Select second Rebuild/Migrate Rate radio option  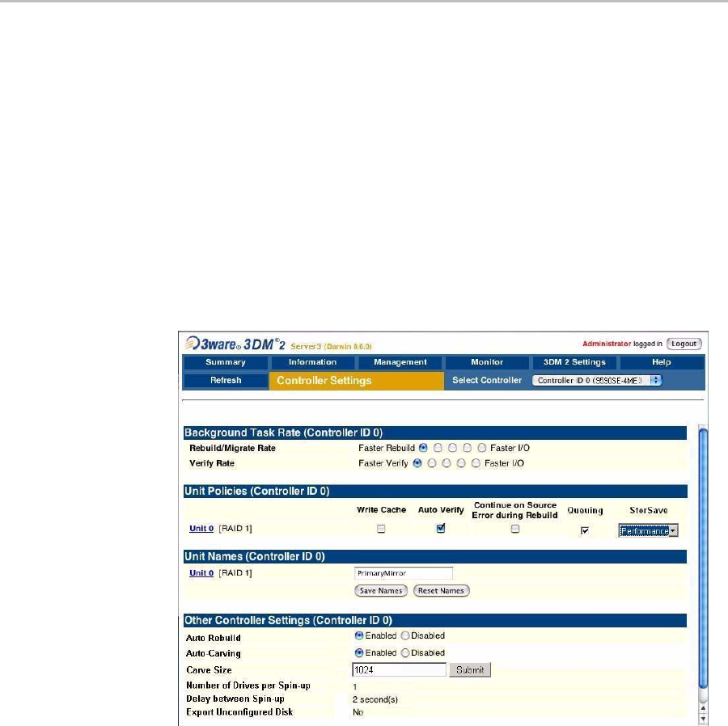[438, 448]
